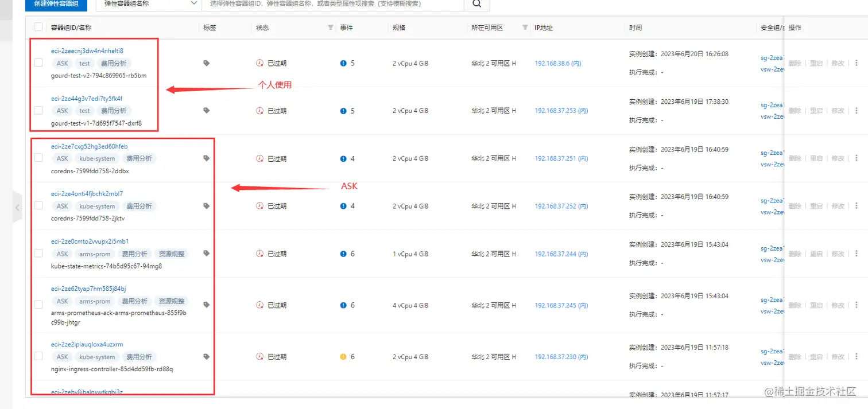Open the 弹性容器组名称 search type dropdown
The image size is (868, 409).
pyautogui.click(x=149, y=4)
